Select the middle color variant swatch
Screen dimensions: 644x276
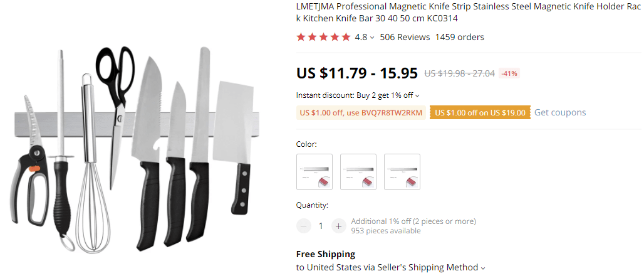tap(358, 172)
